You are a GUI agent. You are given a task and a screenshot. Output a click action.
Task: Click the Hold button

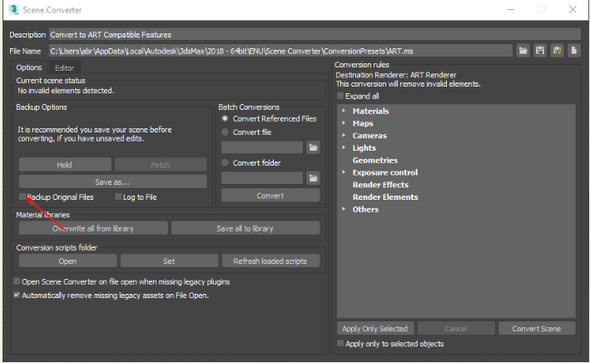click(65, 165)
